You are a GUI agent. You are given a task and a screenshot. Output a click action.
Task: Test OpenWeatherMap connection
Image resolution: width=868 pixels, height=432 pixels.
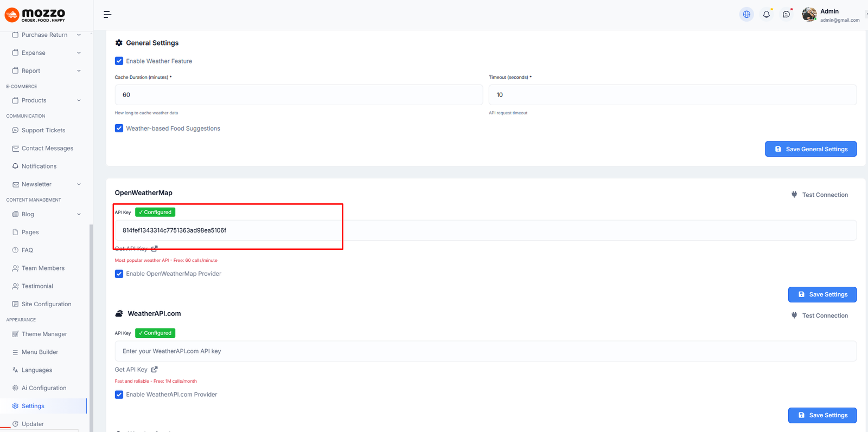tap(820, 195)
